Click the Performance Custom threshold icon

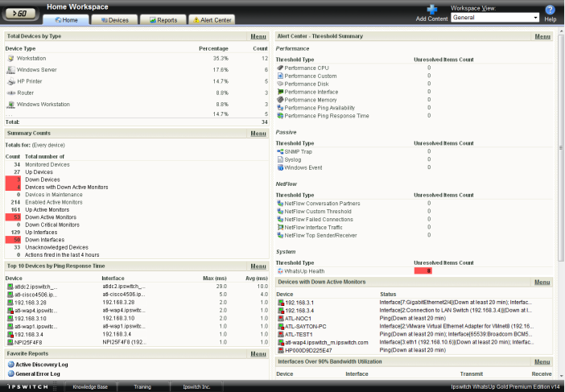point(280,76)
